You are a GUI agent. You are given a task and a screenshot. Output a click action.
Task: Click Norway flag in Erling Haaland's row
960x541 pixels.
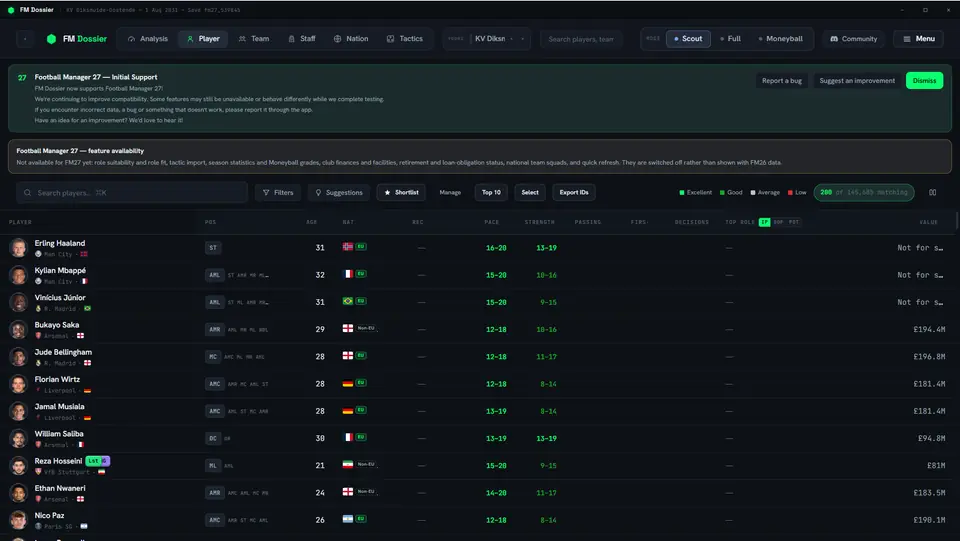pos(348,247)
